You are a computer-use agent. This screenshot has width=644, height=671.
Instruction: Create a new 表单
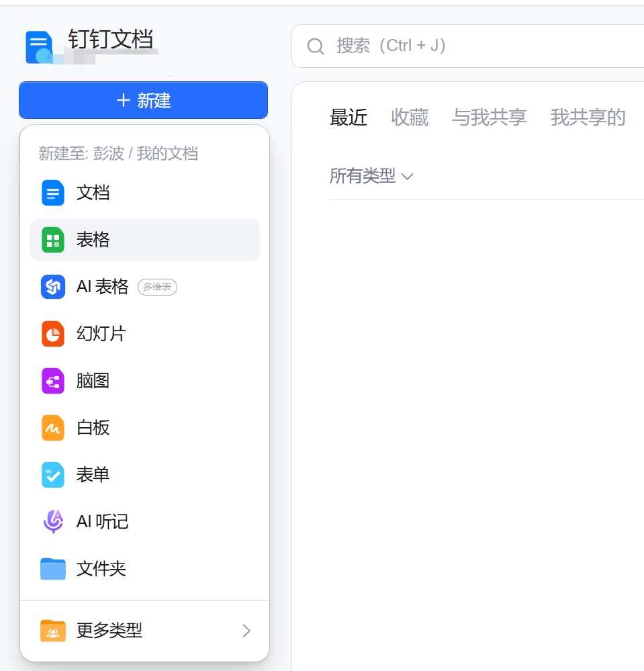144,475
